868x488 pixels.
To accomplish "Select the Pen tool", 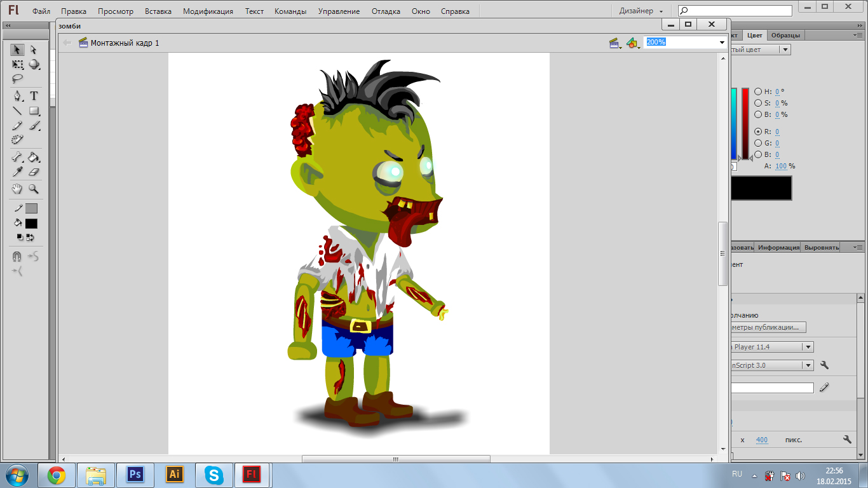I will tap(18, 96).
